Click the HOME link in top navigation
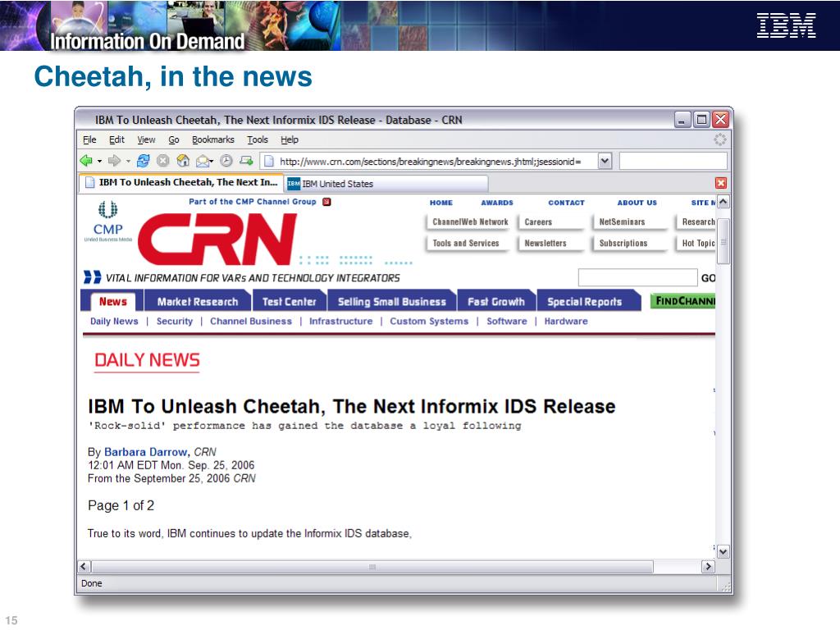Viewport: 840px width, 630px height. pyautogui.click(x=441, y=203)
